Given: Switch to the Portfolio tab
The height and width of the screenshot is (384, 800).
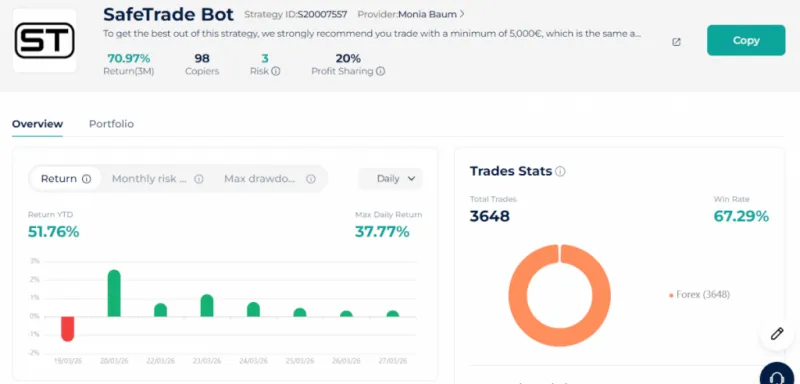Looking at the screenshot, I should point(111,124).
